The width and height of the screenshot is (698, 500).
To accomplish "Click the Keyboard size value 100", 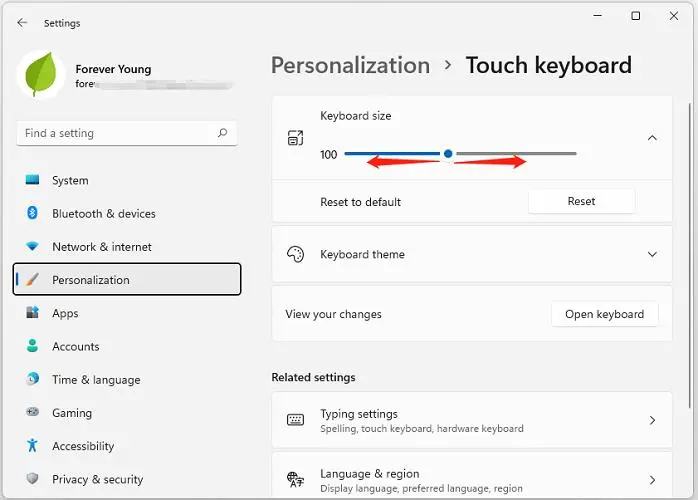I will (328, 154).
